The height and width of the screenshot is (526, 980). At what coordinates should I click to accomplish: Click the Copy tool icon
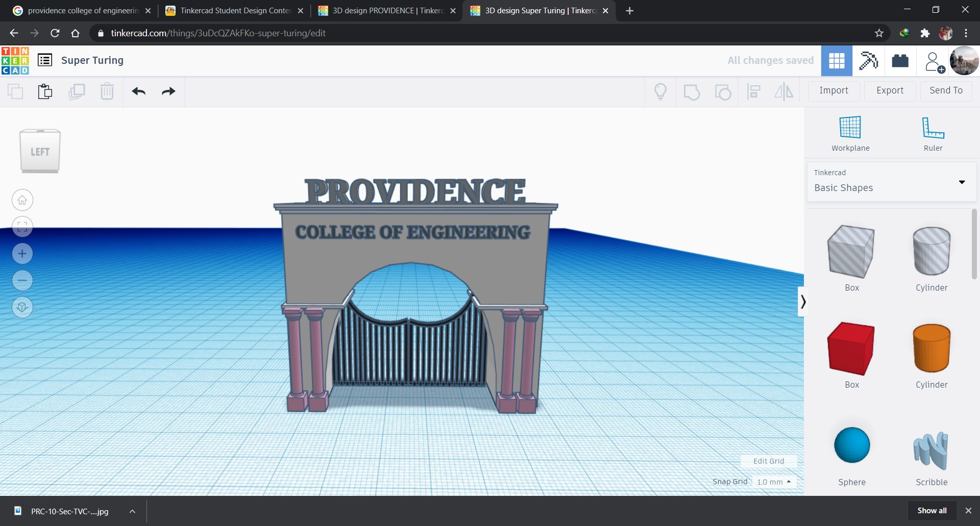(x=15, y=91)
